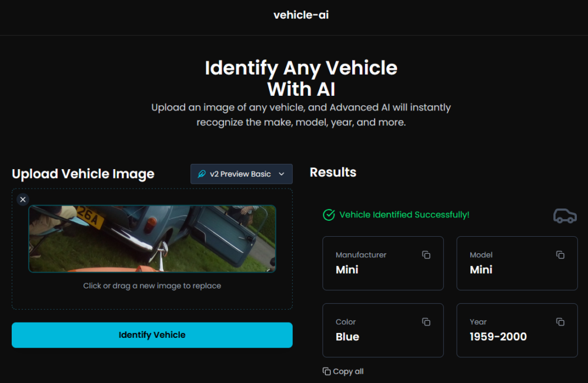This screenshot has height=383, width=588.
Task: Open the v2 Preview Basic dropdown
Action: coord(241,174)
